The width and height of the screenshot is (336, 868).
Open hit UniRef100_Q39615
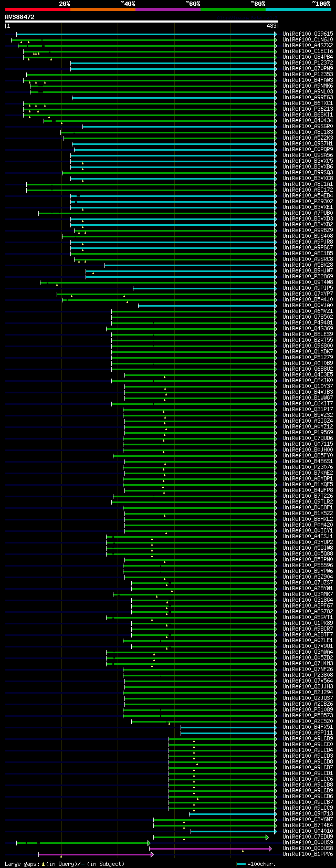(308, 34)
